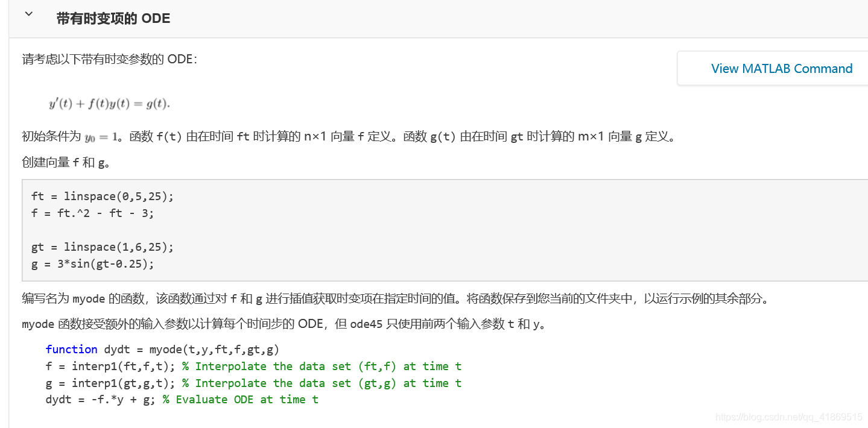Click the f = interp1(ft,f,t) statement
This screenshot has width=868, height=428.
coord(112,367)
